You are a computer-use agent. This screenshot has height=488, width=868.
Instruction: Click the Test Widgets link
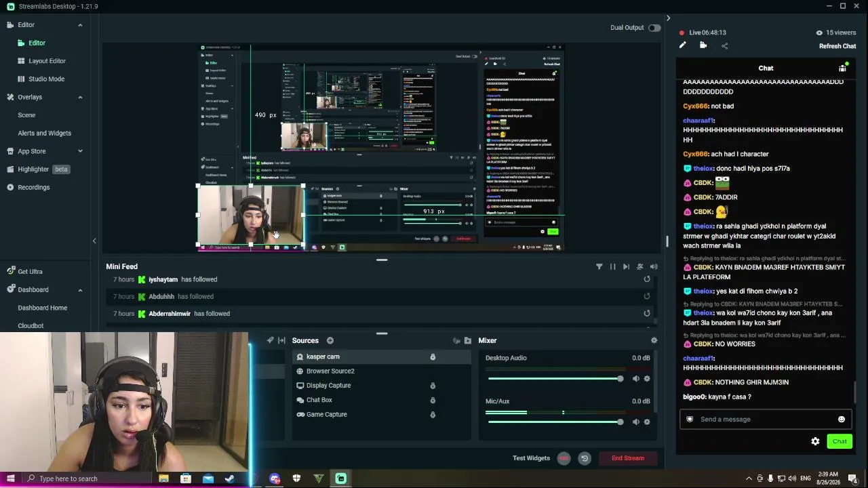point(531,458)
